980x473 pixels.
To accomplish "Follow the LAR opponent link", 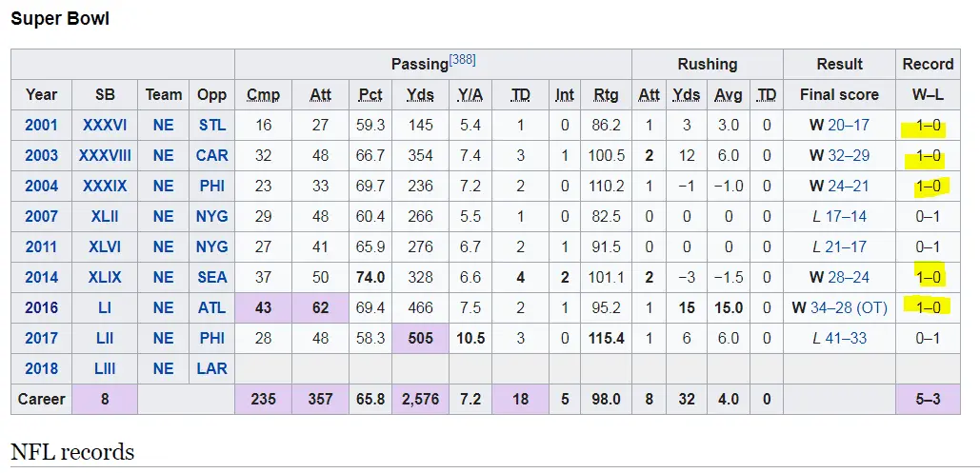I will [x=212, y=368].
